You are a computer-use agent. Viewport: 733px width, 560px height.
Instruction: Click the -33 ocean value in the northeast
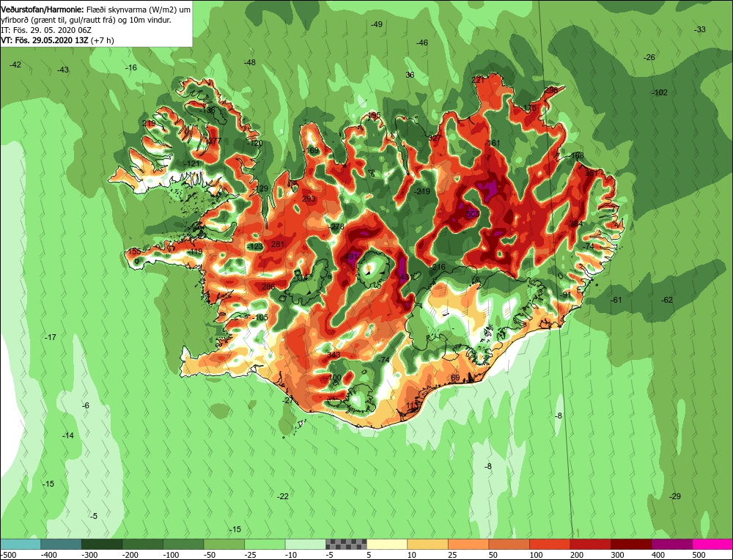coord(699,29)
